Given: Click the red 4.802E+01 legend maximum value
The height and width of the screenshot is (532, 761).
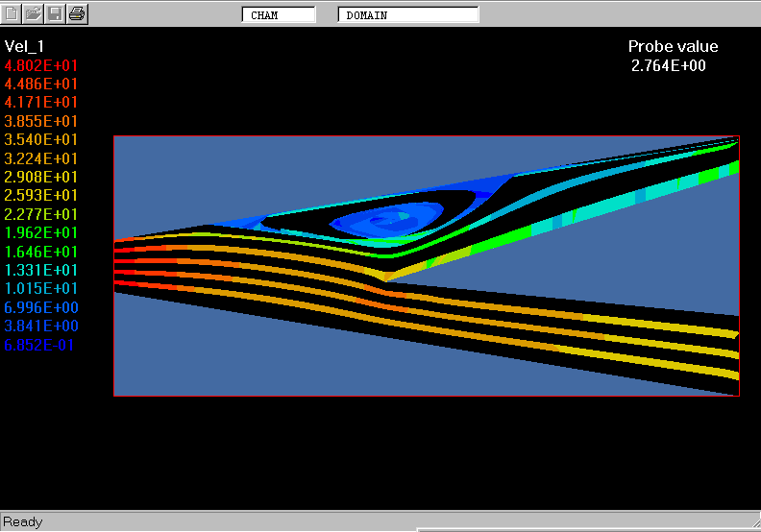Looking at the screenshot, I should (x=41, y=65).
